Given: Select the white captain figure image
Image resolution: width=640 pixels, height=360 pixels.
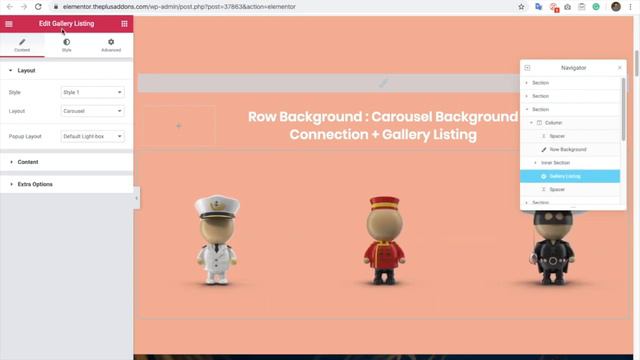Looking at the screenshot, I should [x=217, y=239].
